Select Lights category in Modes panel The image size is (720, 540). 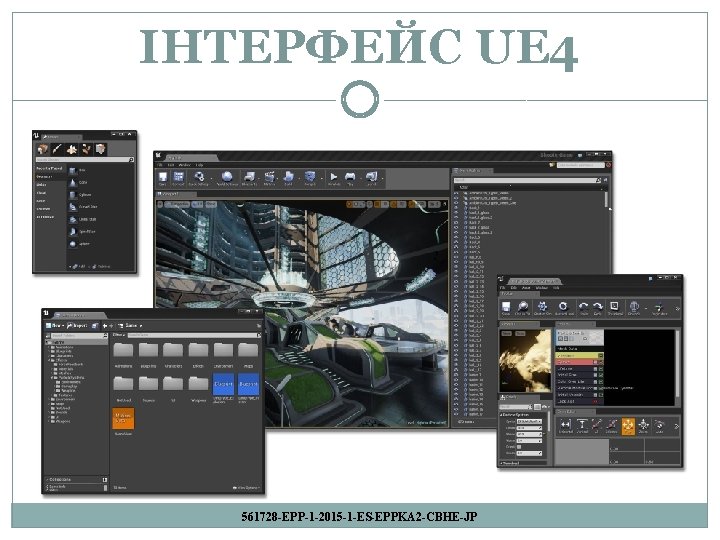(41, 185)
